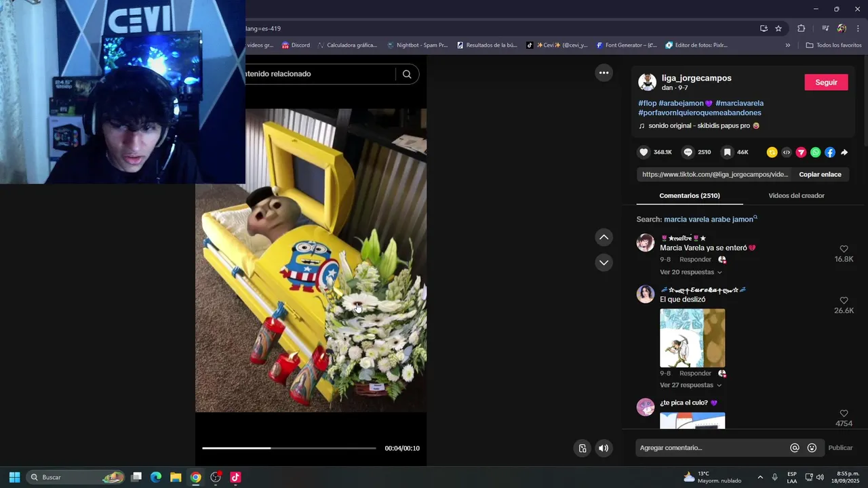Screen dimensions: 868x488
Task: Seek on the video progress bar
Action: point(289,448)
